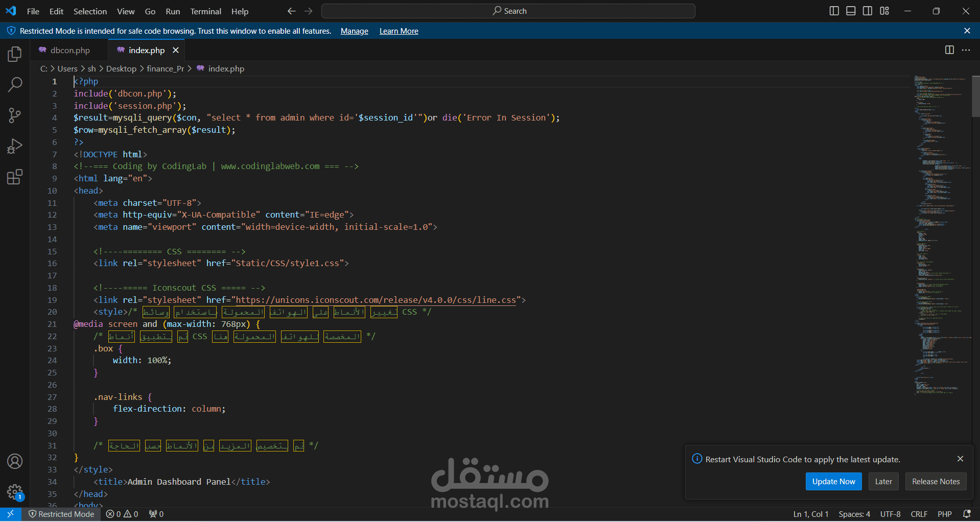Open the Extensions view
The image size is (980, 522).
(15, 177)
